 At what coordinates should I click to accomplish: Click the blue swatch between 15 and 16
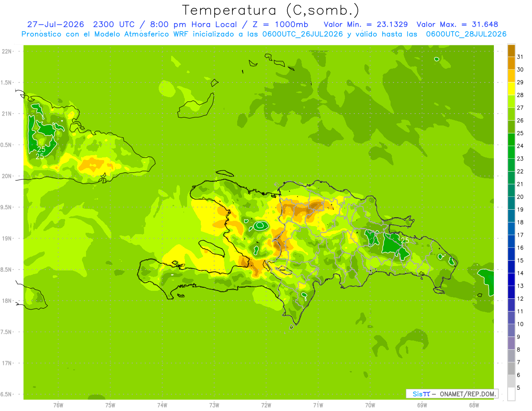tap(511, 254)
